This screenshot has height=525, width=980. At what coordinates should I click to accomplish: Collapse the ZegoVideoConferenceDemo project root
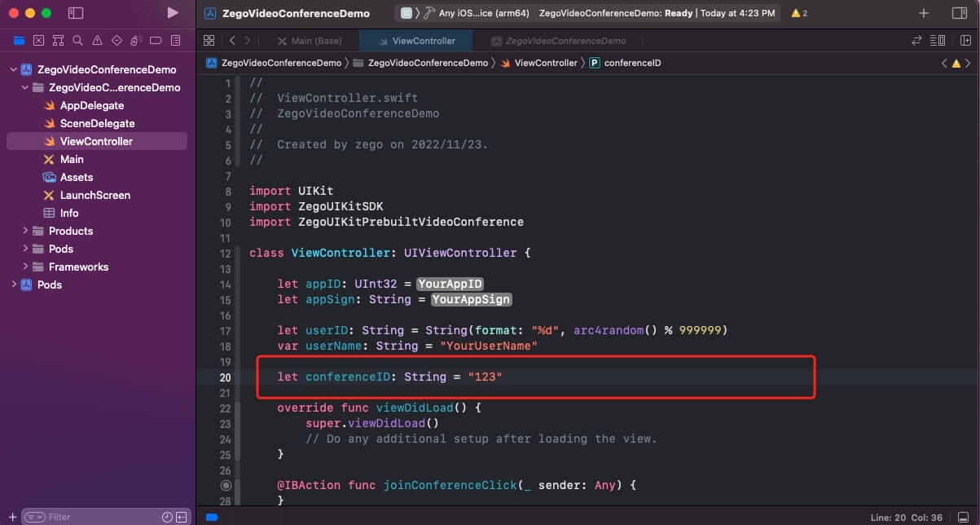click(x=13, y=69)
